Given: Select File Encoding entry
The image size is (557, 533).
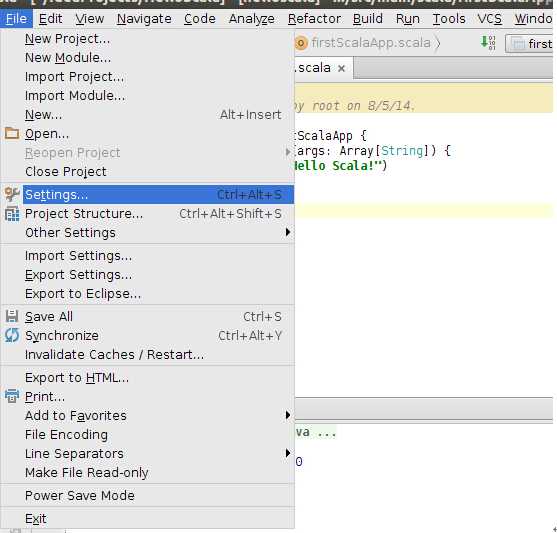Looking at the screenshot, I should (x=147, y=434).
